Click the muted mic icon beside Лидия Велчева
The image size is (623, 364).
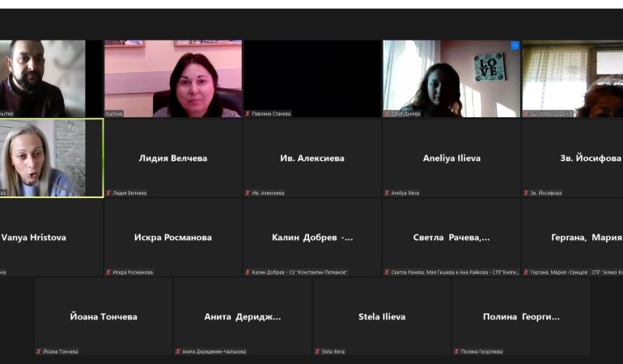[108, 193]
